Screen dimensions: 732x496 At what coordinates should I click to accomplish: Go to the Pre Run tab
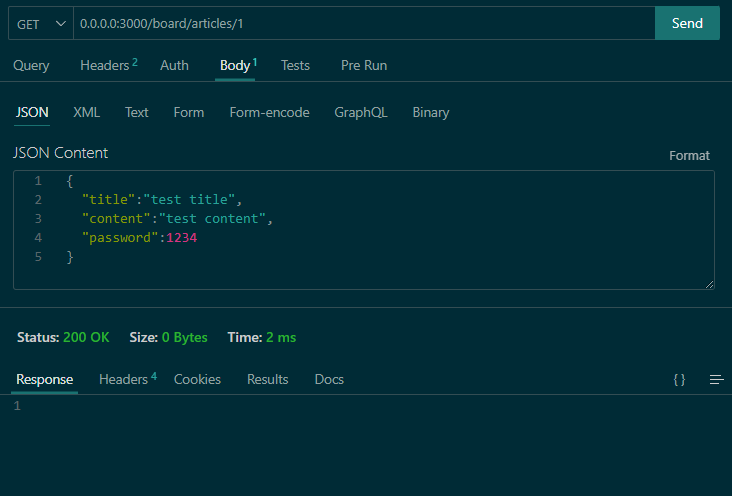tap(364, 65)
